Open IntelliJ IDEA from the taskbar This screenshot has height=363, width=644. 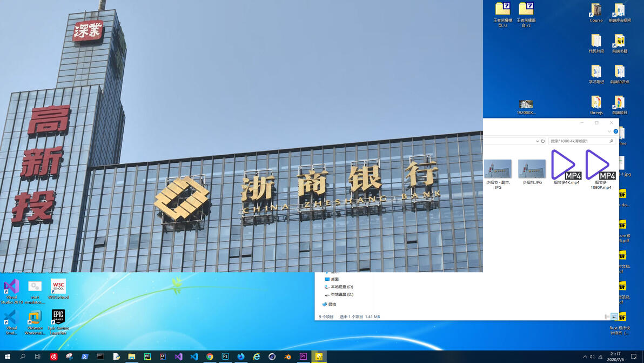click(x=163, y=357)
